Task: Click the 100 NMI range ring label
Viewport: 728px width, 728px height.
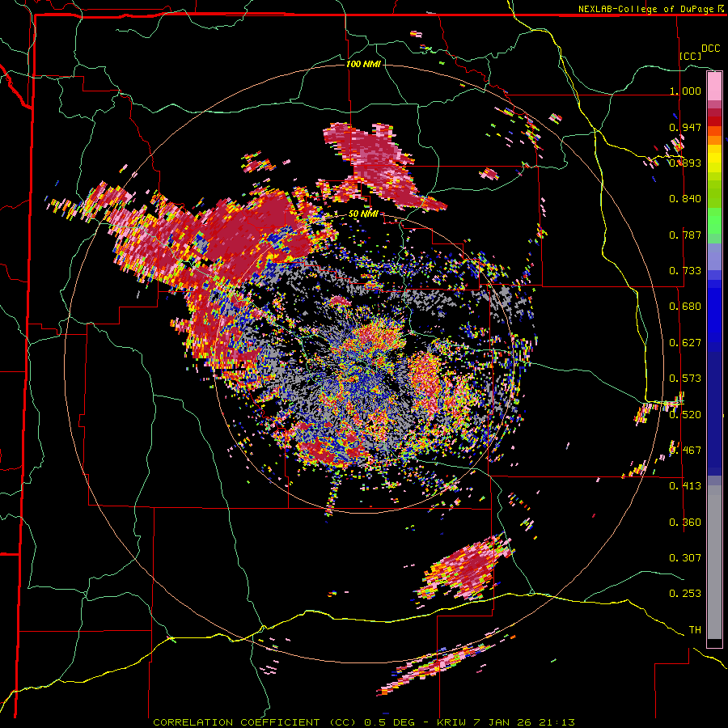Action: click(363, 64)
